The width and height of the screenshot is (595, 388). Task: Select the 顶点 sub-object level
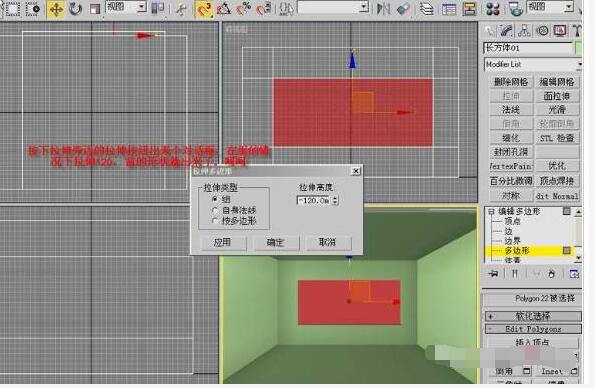tap(512, 221)
